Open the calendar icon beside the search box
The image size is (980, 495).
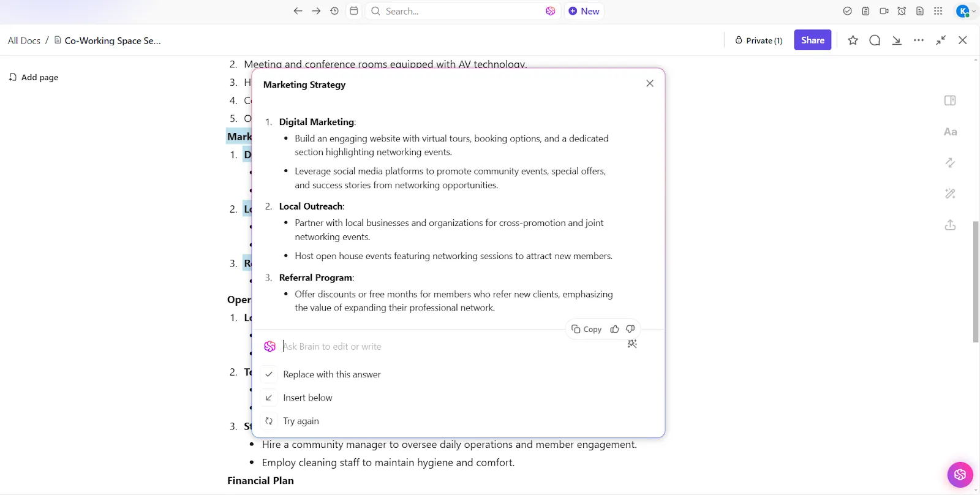pos(354,11)
